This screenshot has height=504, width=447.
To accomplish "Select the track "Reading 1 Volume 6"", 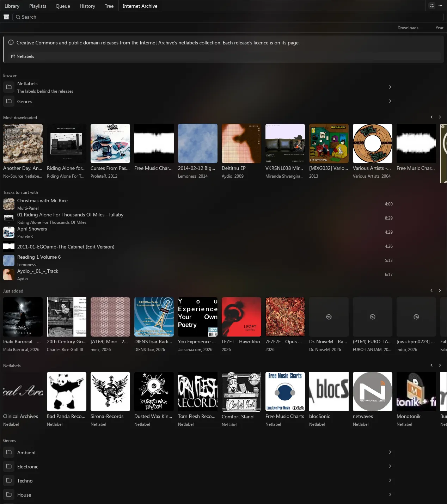I will [x=198, y=260].
